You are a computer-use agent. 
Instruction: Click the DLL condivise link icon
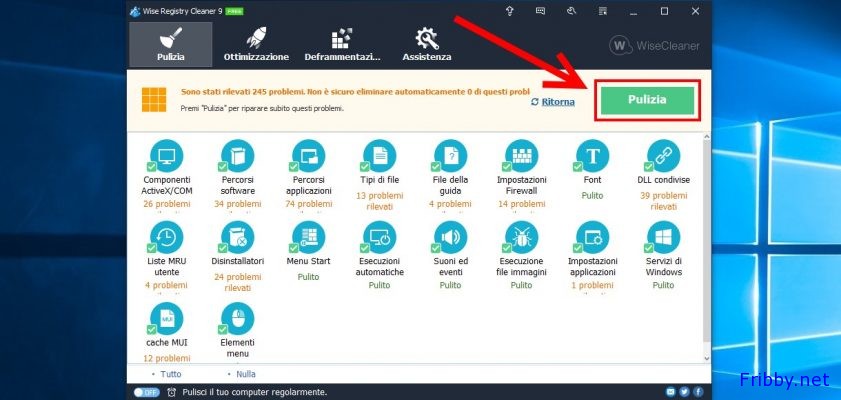pos(664,155)
